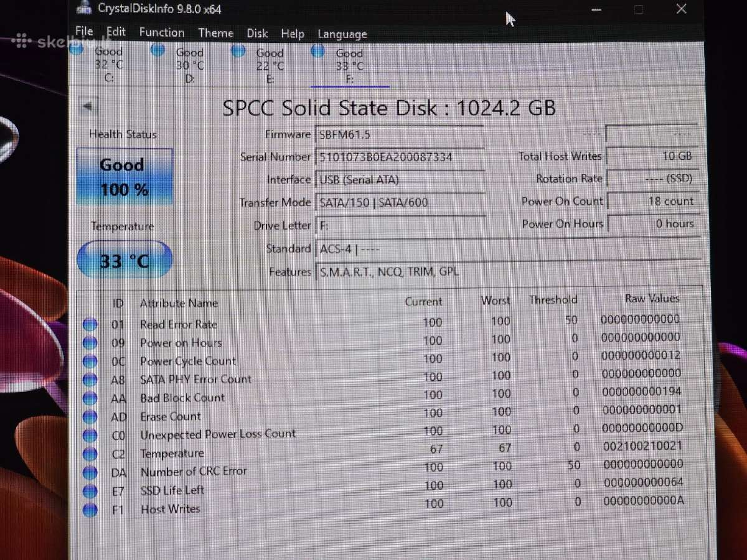
Task: Open the Theme menu
Action: [216, 33]
